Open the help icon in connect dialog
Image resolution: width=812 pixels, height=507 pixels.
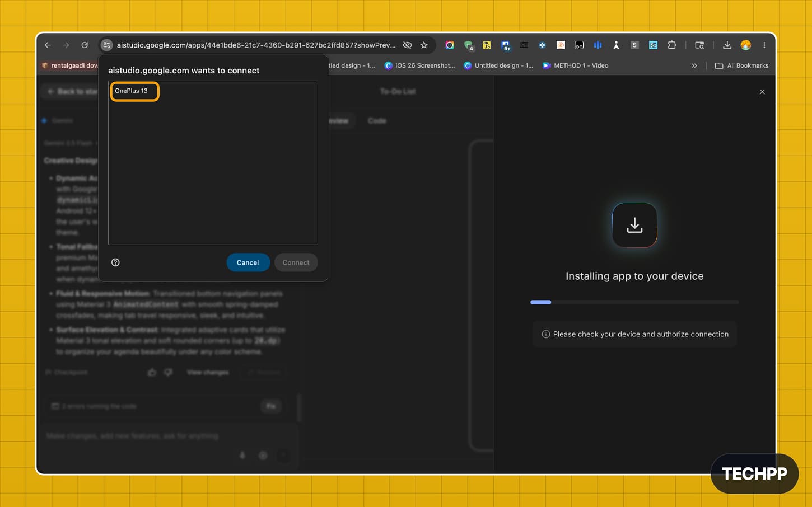115,262
